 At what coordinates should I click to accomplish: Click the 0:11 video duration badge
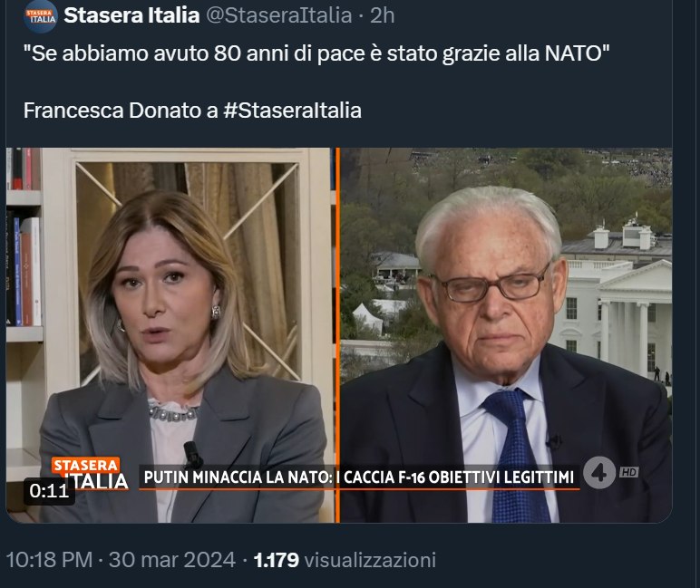click(49, 491)
